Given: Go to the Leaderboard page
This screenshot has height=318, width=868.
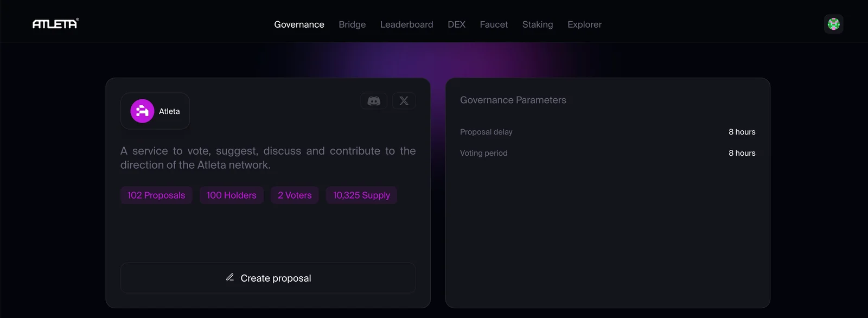Looking at the screenshot, I should click(x=407, y=24).
